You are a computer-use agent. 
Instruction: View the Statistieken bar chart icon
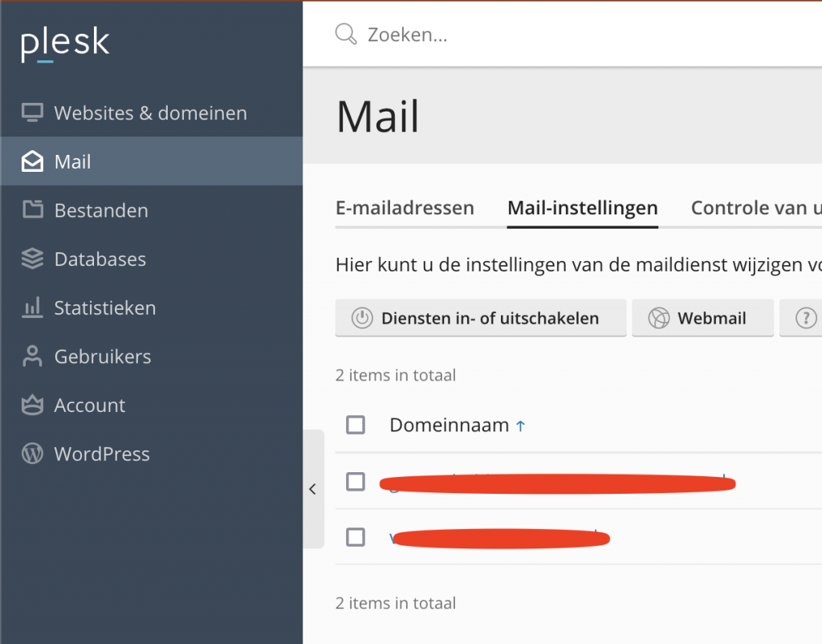[32, 308]
